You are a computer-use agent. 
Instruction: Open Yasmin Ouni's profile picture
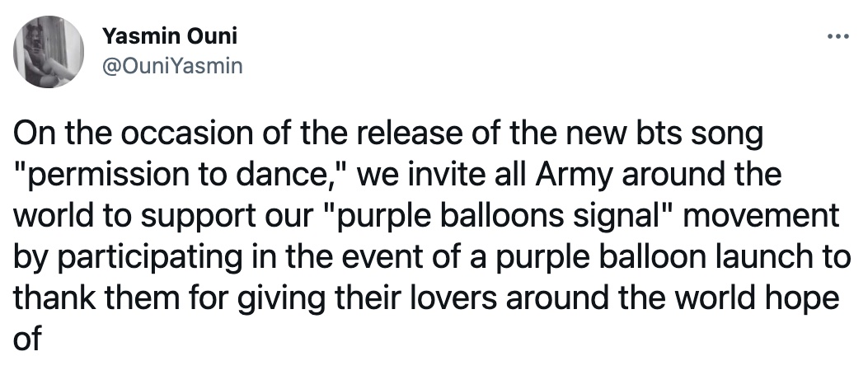[49, 51]
